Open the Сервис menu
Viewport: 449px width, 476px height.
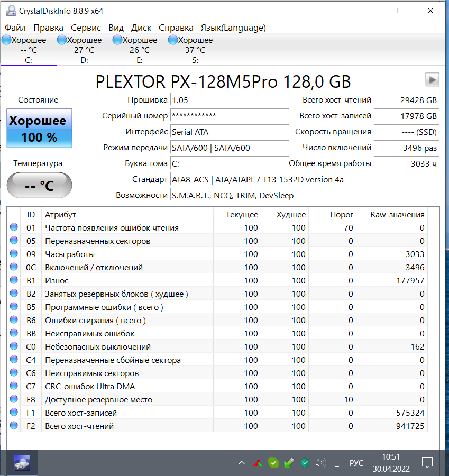(86, 28)
